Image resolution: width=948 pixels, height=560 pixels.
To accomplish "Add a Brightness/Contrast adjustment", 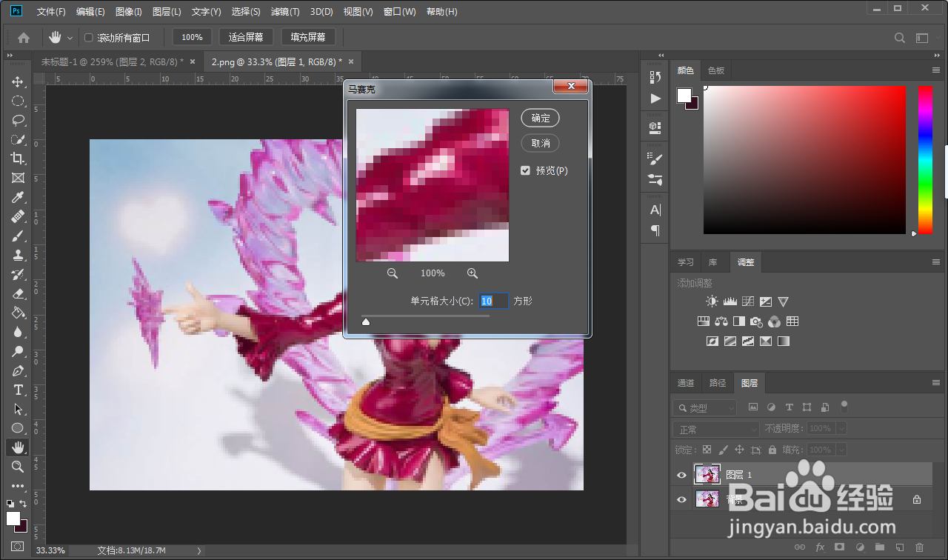I will pos(712,301).
